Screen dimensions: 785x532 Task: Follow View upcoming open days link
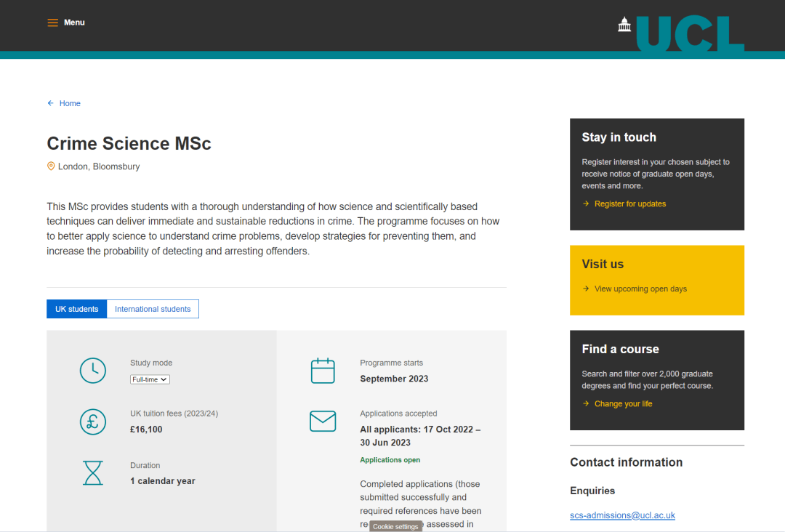640,289
